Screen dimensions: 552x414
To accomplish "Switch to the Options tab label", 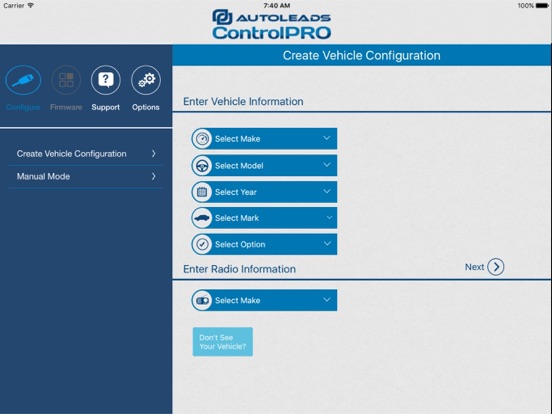I will [x=146, y=107].
